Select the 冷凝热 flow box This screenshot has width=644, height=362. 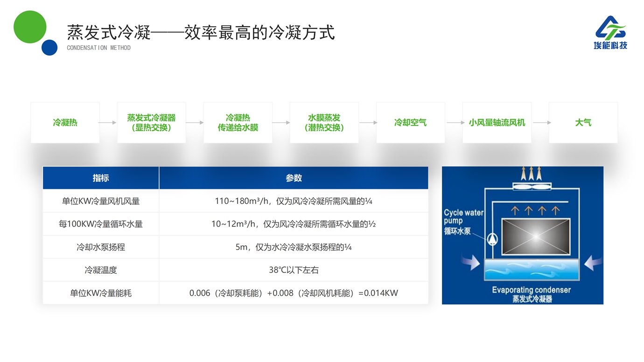(x=65, y=123)
